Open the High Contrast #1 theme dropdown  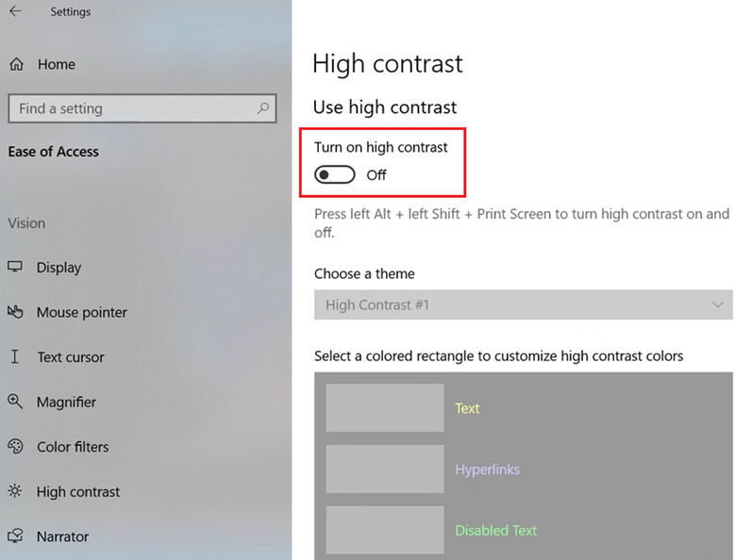click(x=510, y=305)
